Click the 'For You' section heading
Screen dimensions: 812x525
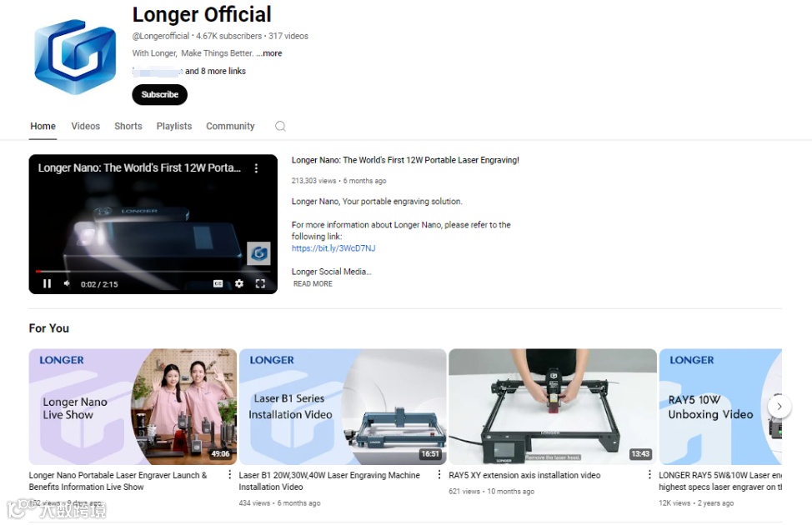(48, 328)
